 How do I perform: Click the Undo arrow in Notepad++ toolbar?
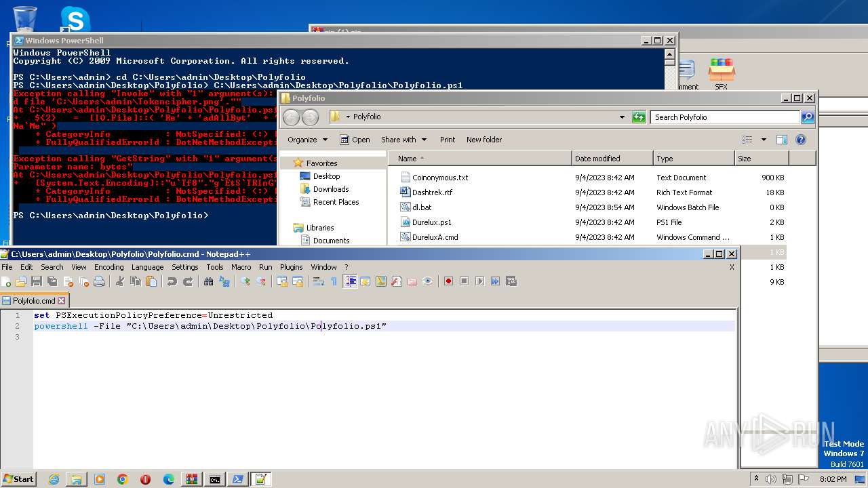(x=172, y=281)
